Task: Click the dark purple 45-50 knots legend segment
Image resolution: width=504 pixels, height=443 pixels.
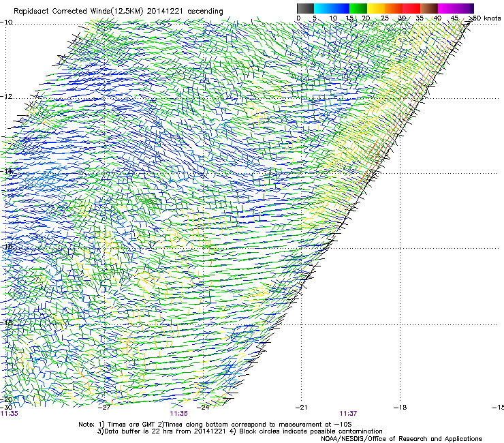Action: point(464,8)
